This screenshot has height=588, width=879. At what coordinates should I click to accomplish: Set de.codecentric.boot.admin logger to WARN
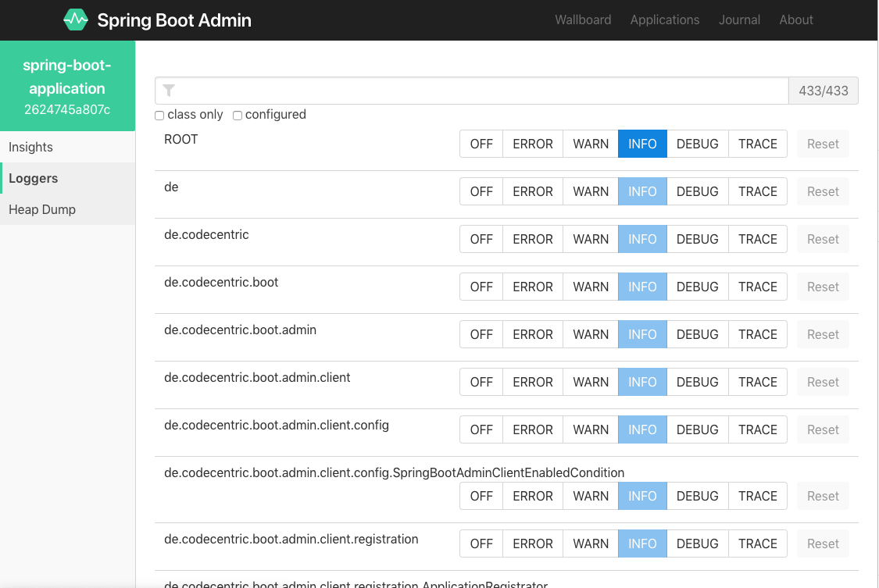[590, 334]
